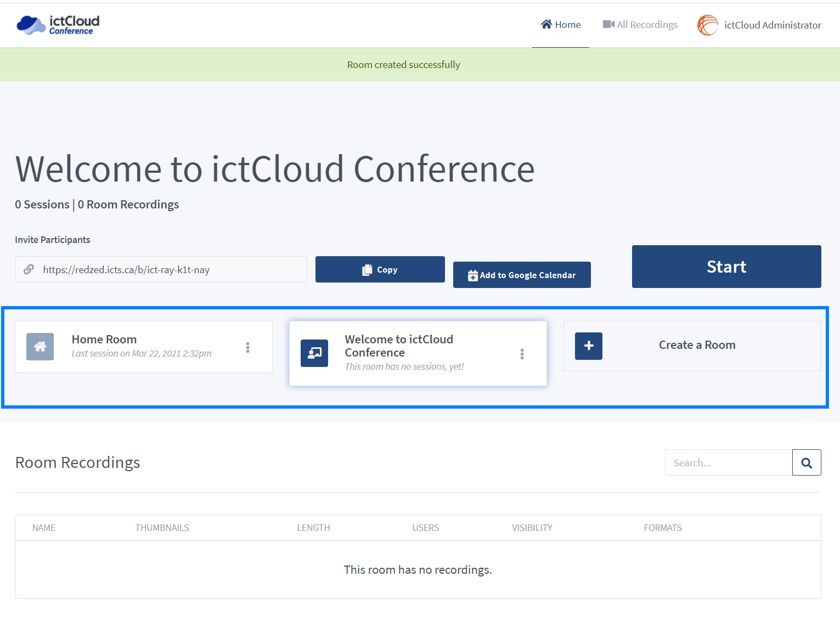Select the Welcome to ictCloud Conference room

[x=418, y=353]
